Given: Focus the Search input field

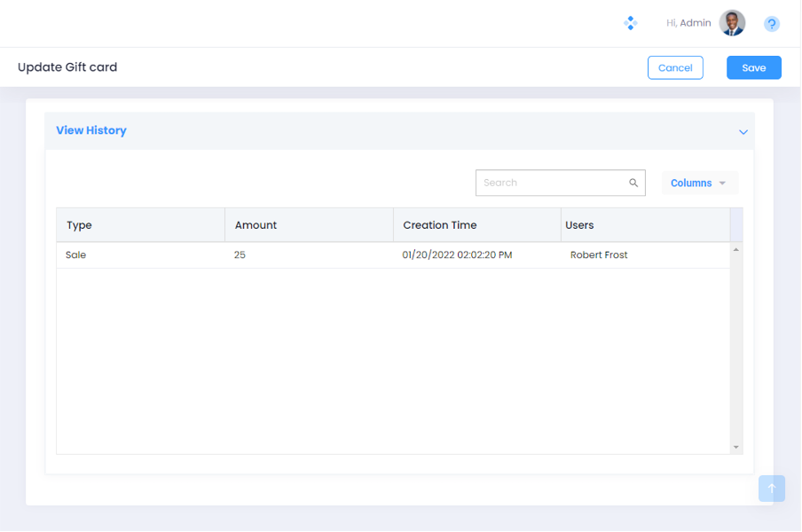Looking at the screenshot, I should [550, 183].
